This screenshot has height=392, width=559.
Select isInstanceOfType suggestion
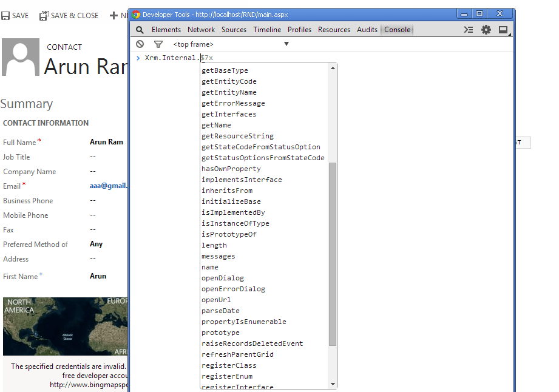(x=235, y=223)
